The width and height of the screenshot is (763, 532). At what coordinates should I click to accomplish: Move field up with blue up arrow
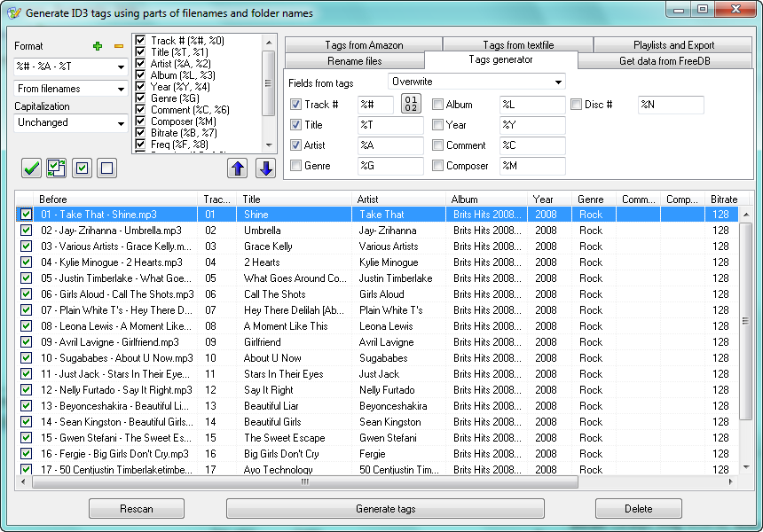click(x=238, y=168)
